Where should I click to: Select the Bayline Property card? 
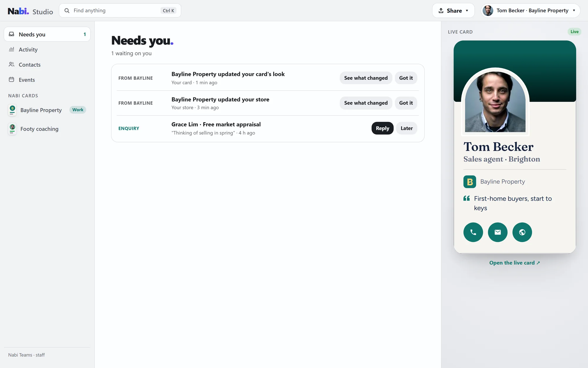click(x=47, y=110)
